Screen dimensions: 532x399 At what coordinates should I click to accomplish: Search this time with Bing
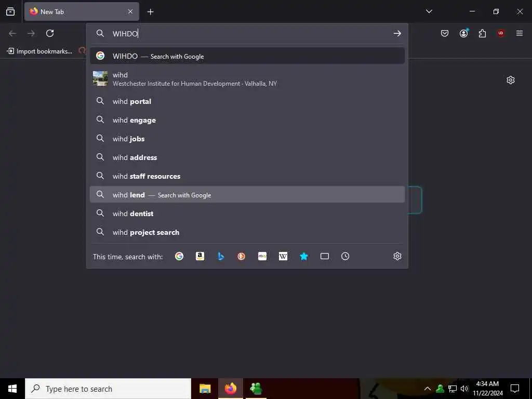coord(220,256)
